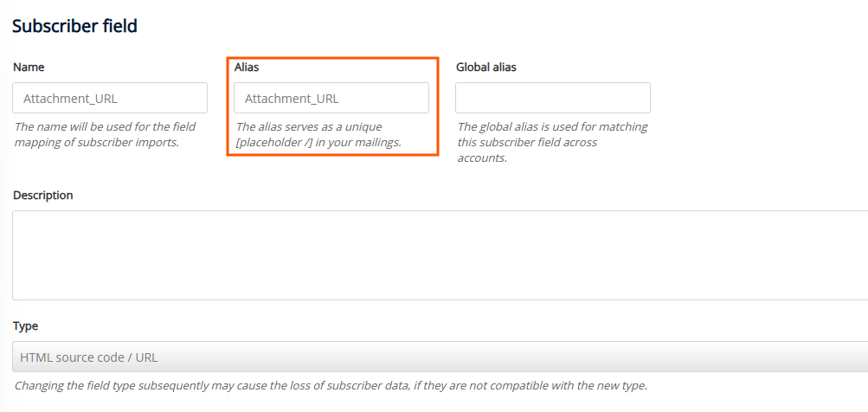Click 'this subscriber field across' hint line
The image size is (868, 412).
tap(527, 142)
